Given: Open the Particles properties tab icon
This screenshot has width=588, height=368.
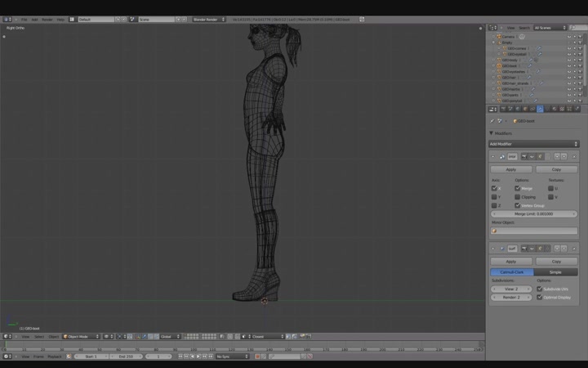Looking at the screenshot, I should pos(569,110).
